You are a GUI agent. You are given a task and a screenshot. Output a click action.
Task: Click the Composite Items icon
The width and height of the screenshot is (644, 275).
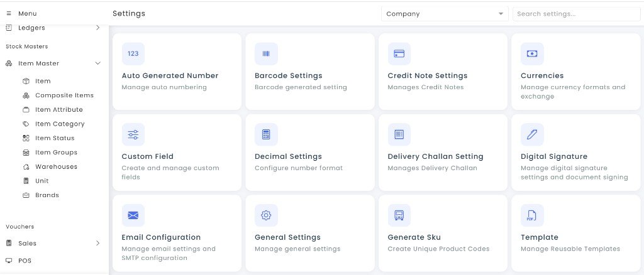pos(26,95)
